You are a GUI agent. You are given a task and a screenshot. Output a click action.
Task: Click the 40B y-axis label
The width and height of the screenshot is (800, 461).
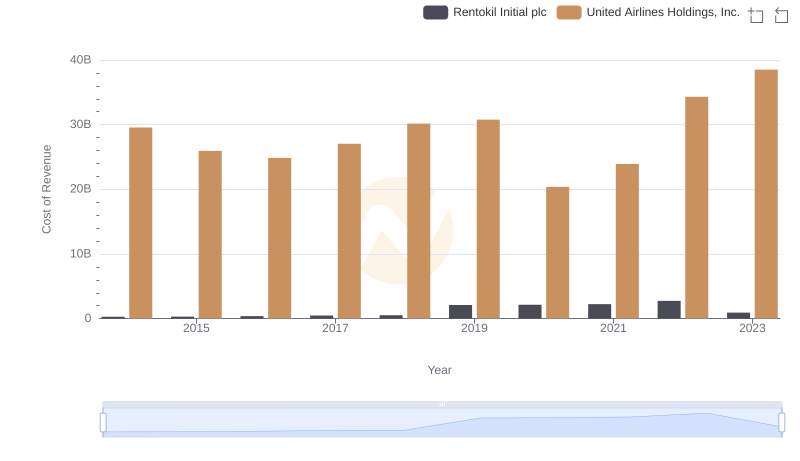coord(81,60)
